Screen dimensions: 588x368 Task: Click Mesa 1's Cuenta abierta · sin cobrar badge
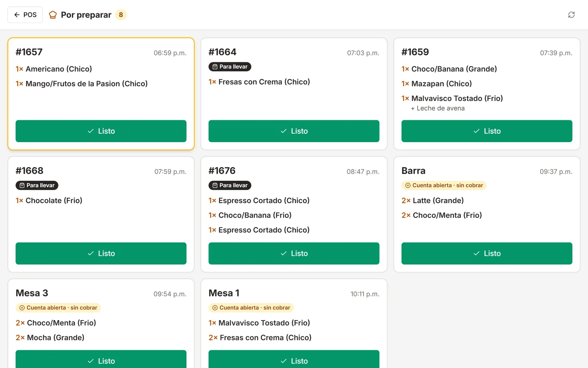point(251,308)
